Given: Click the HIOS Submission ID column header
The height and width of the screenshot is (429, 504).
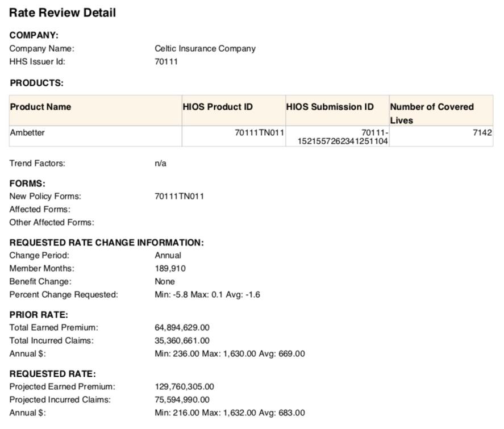Looking at the screenshot, I should coord(330,107).
